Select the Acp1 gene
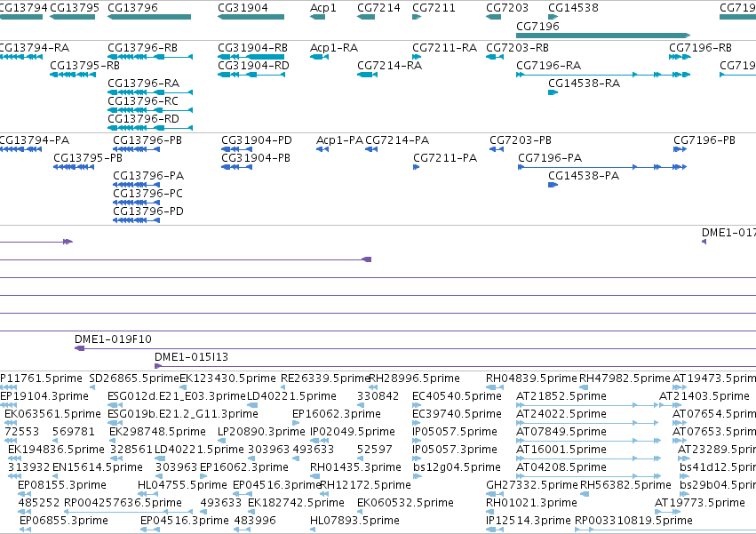This screenshot has width=756, height=534. coord(317,17)
